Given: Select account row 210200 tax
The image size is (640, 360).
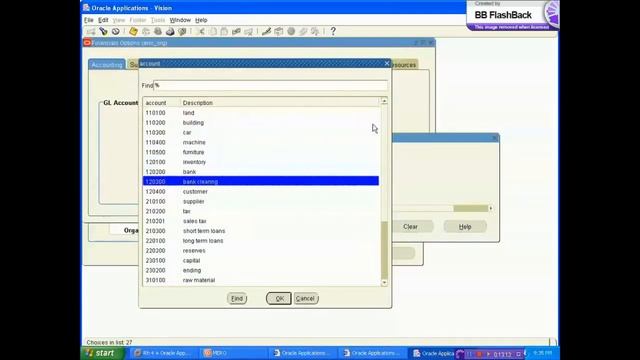Looking at the screenshot, I should 261,211.
